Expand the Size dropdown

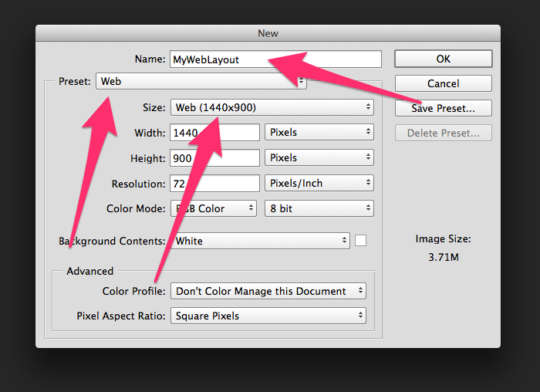pyautogui.click(x=272, y=107)
